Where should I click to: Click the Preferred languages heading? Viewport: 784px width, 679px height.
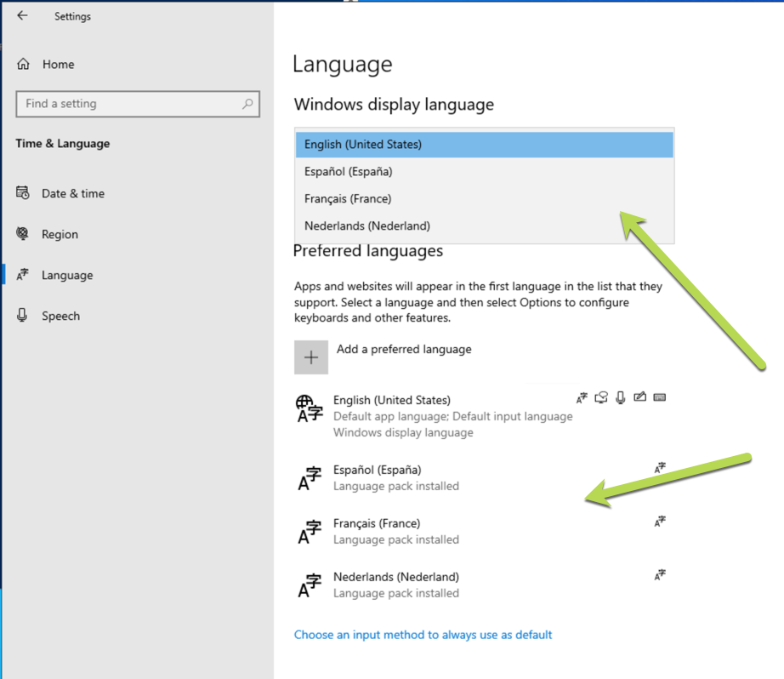pyautogui.click(x=368, y=251)
